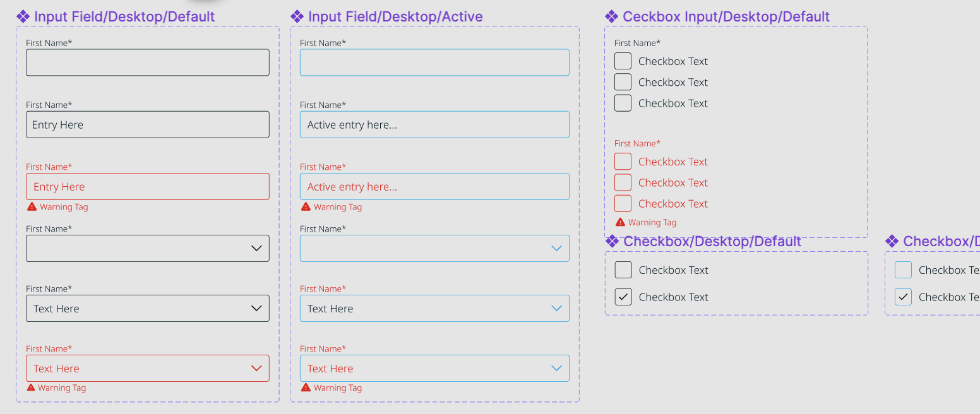Click the warning icon under the red Text Here dropdown

coord(32,387)
